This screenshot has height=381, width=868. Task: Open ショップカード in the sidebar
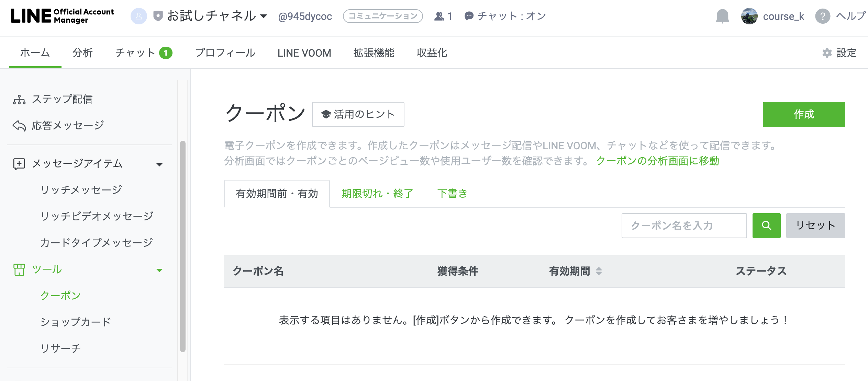tap(76, 322)
